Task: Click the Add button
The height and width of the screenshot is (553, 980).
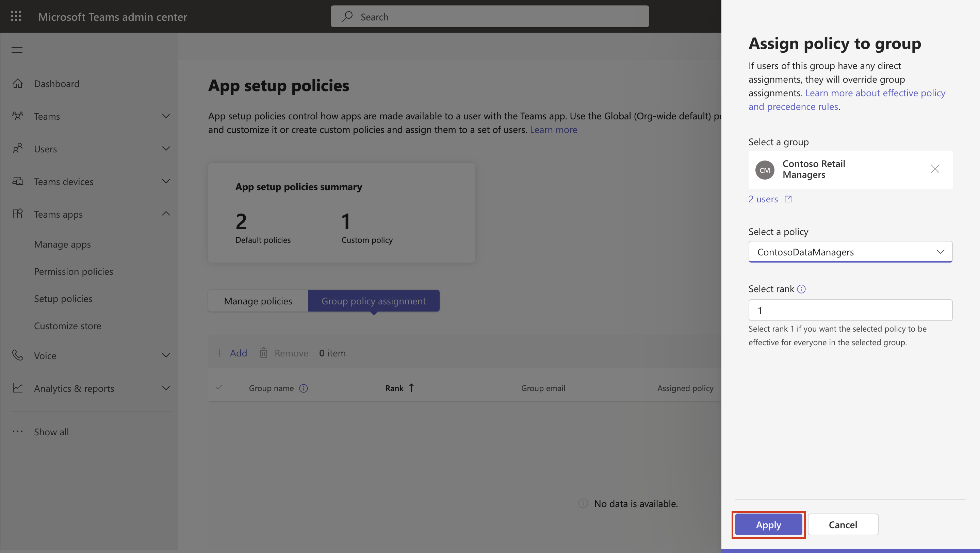Action: click(231, 353)
